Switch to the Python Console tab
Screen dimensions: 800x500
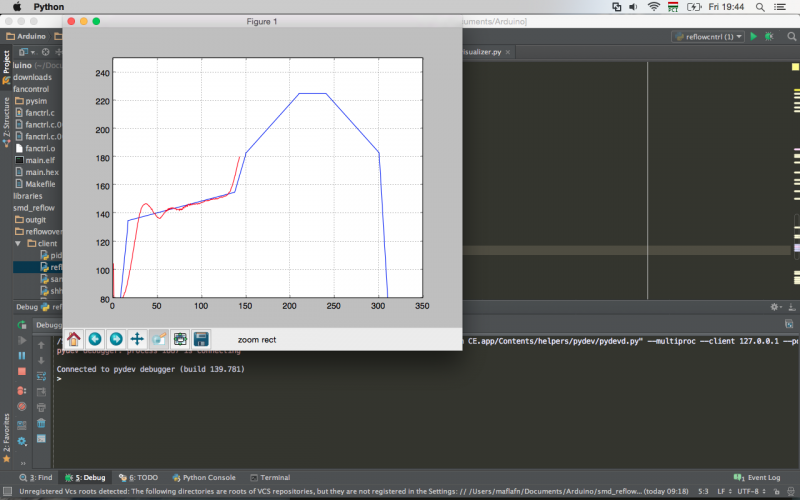(204, 478)
